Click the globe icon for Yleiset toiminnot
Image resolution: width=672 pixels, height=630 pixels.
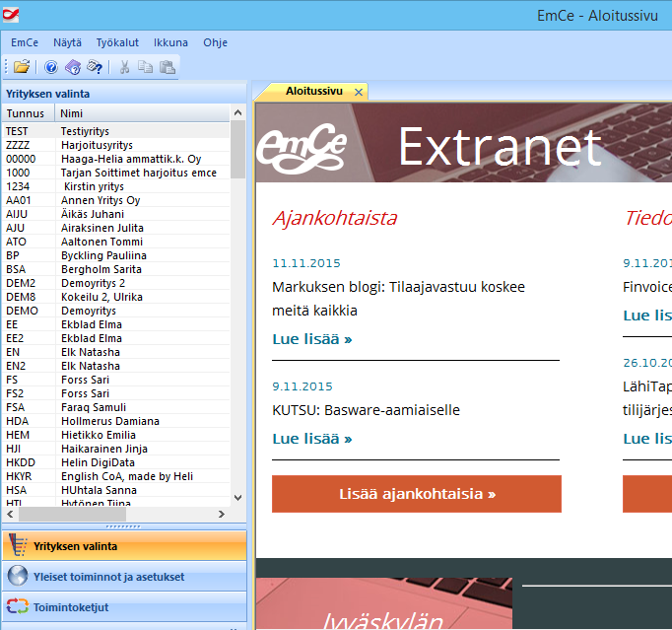(18, 576)
